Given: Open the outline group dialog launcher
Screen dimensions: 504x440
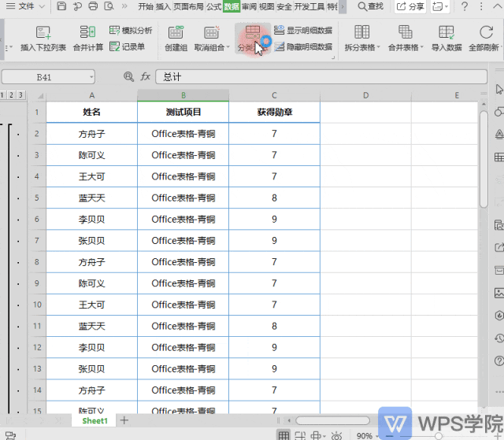Looking at the screenshot, I should 333,57.
